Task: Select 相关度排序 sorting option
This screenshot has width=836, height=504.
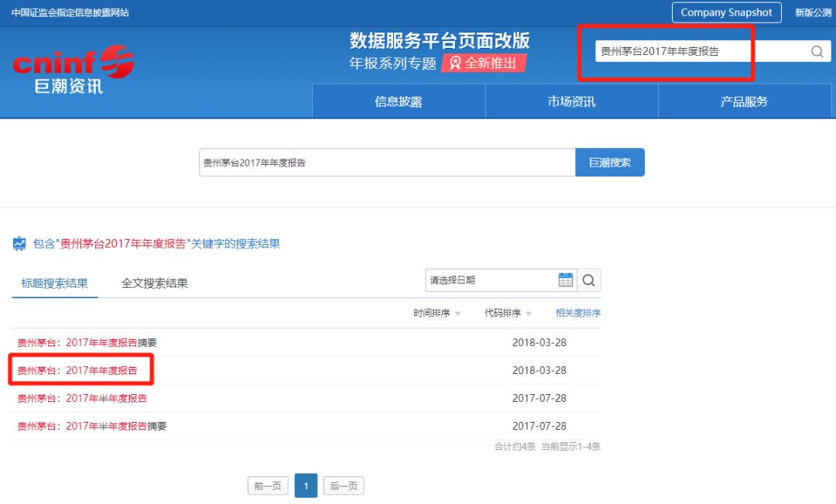Action: [577, 313]
